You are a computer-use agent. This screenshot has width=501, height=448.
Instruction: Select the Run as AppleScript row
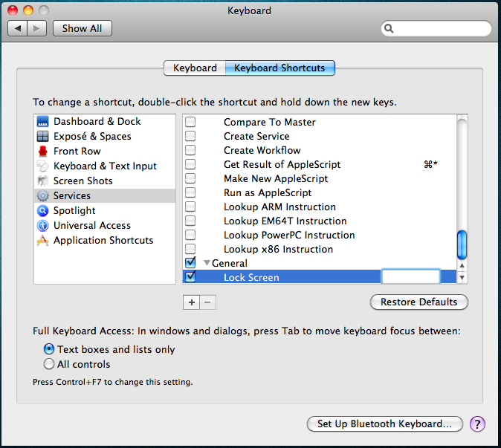[320, 193]
